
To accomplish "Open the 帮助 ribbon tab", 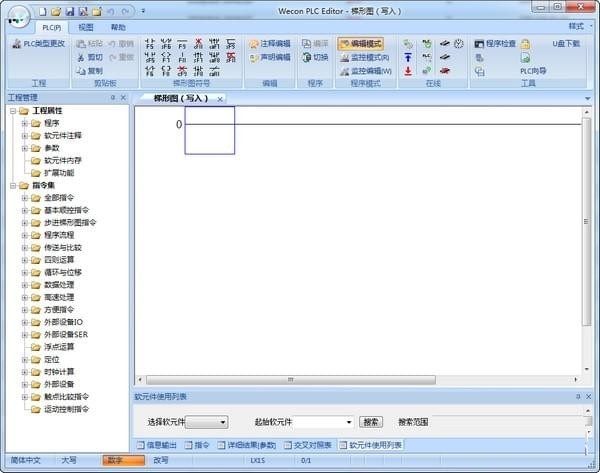I will (x=118, y=27).
